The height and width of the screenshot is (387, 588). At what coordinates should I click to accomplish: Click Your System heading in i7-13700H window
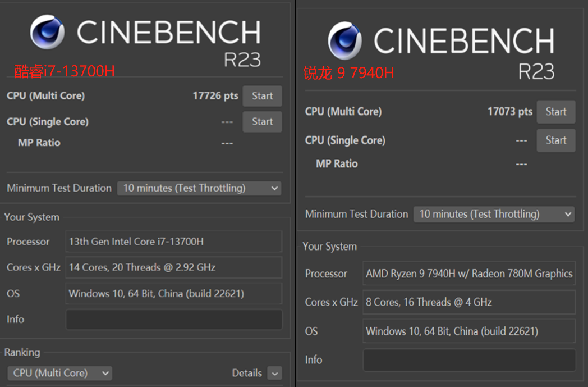[32, 217]
